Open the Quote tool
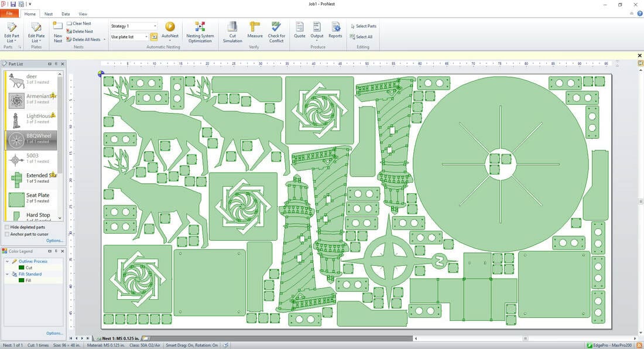Image resolution: width=644 pixels, height=349 pixels. [299, 30]
